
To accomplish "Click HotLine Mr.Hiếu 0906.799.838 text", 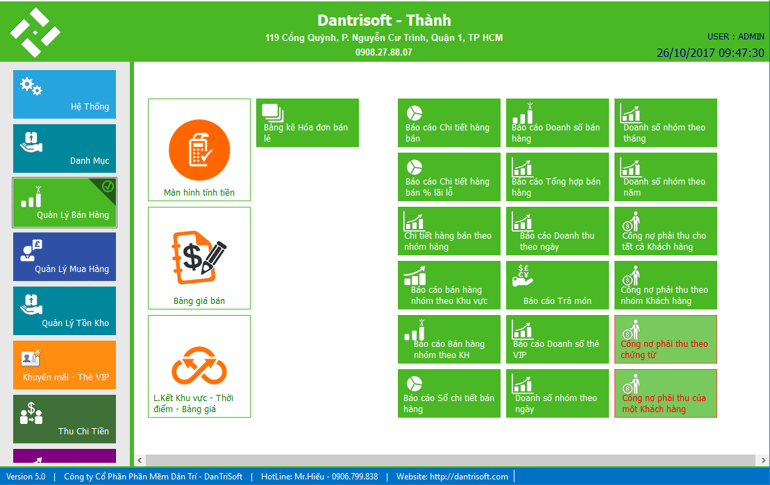I will [320, 477].
